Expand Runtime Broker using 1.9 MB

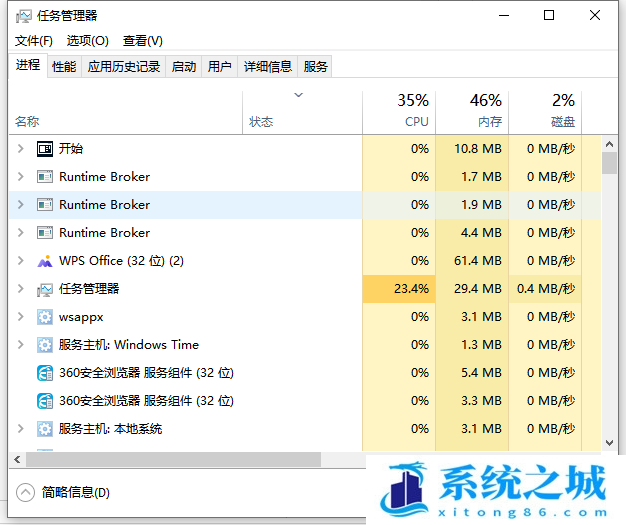pyautogui.click(x=21, y=204)
